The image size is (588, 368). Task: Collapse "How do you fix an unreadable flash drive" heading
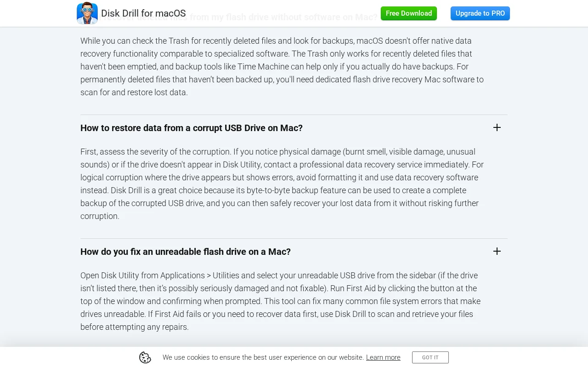click(186, 252)
